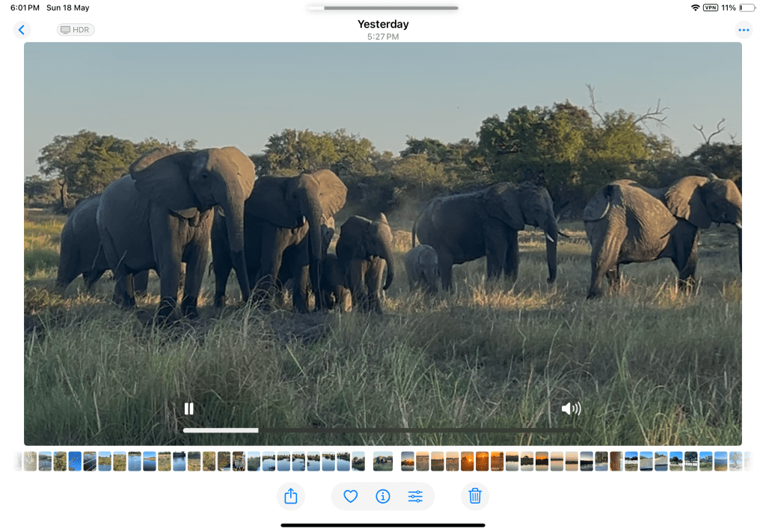Tap the home indicator bar at bottom
766x532 pixels.
383,525
